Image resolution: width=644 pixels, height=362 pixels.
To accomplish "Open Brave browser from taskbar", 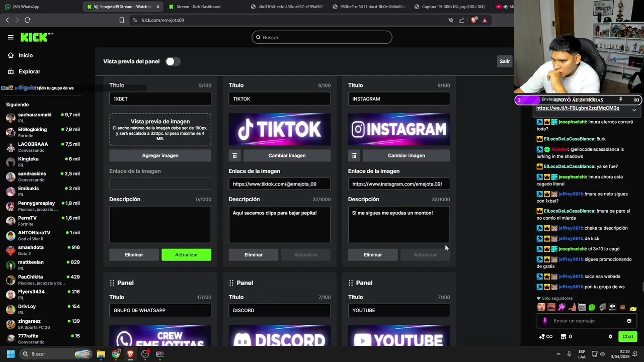I will click(130, 354).
